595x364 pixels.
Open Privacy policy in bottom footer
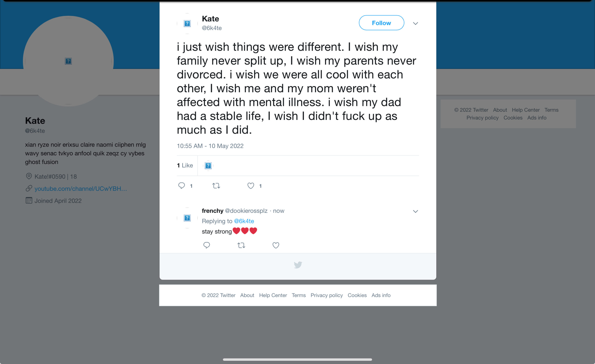tap(327, 295)
